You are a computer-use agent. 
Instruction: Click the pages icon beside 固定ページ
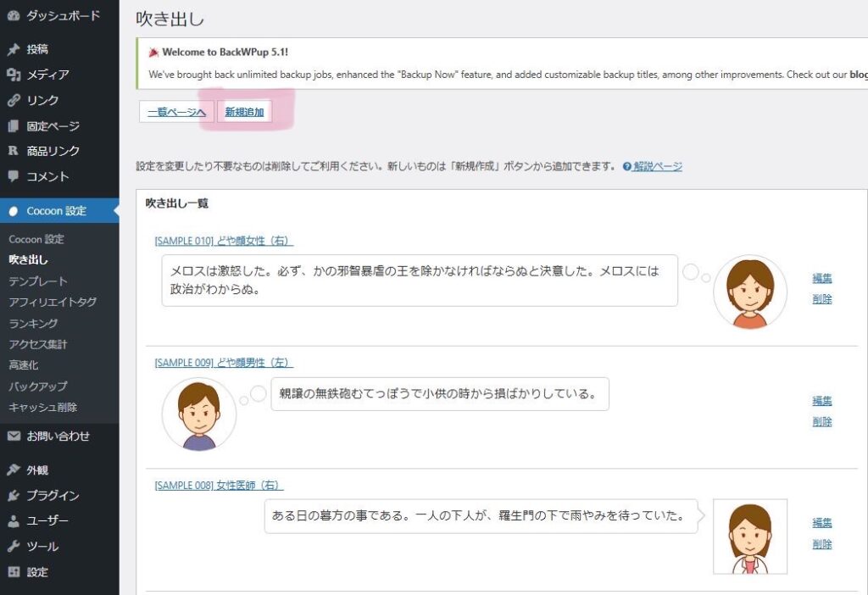14,126
